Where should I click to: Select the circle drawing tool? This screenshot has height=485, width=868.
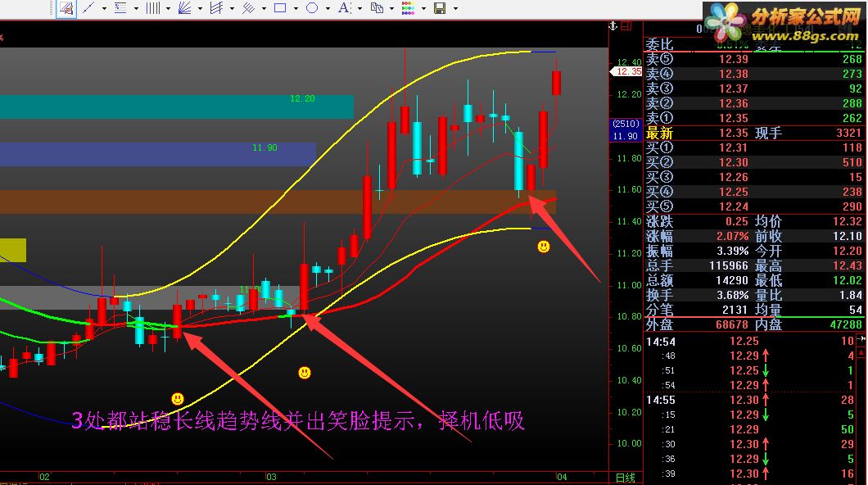[x=312, y=8]
